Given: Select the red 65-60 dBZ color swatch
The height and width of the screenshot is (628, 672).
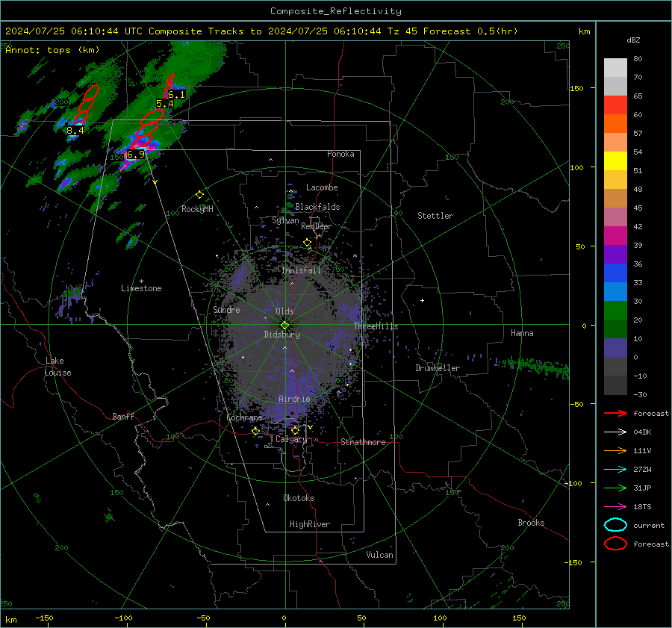Looking at the screenshot, I should [x=615, y=105].
